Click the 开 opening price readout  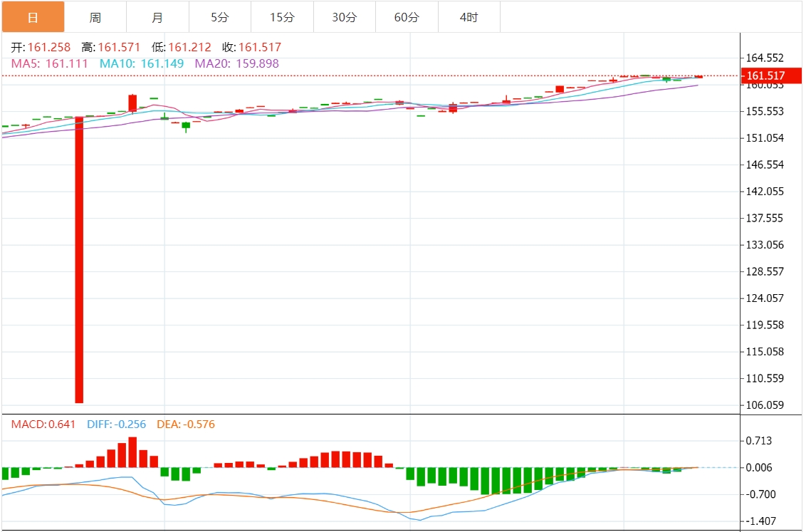(41, 48)
